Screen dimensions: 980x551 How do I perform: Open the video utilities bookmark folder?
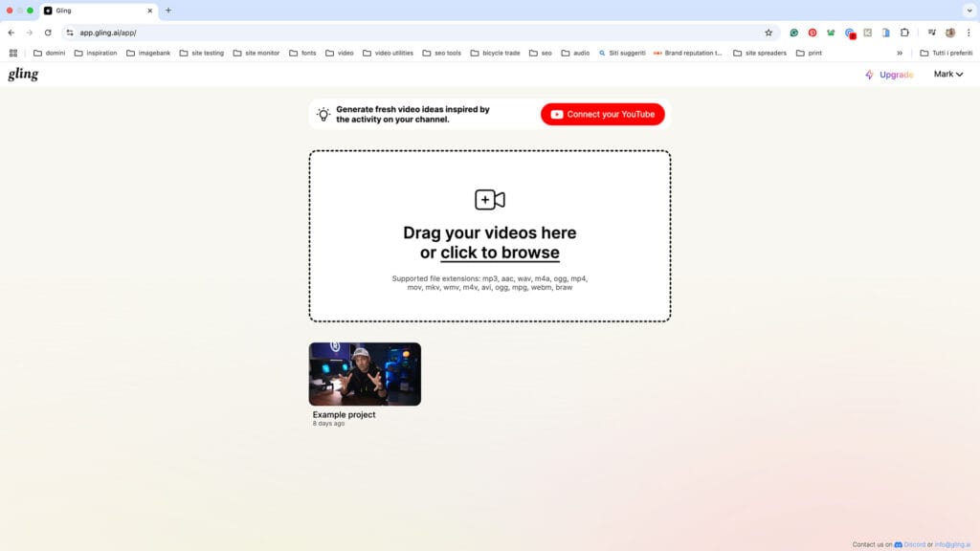388,53
